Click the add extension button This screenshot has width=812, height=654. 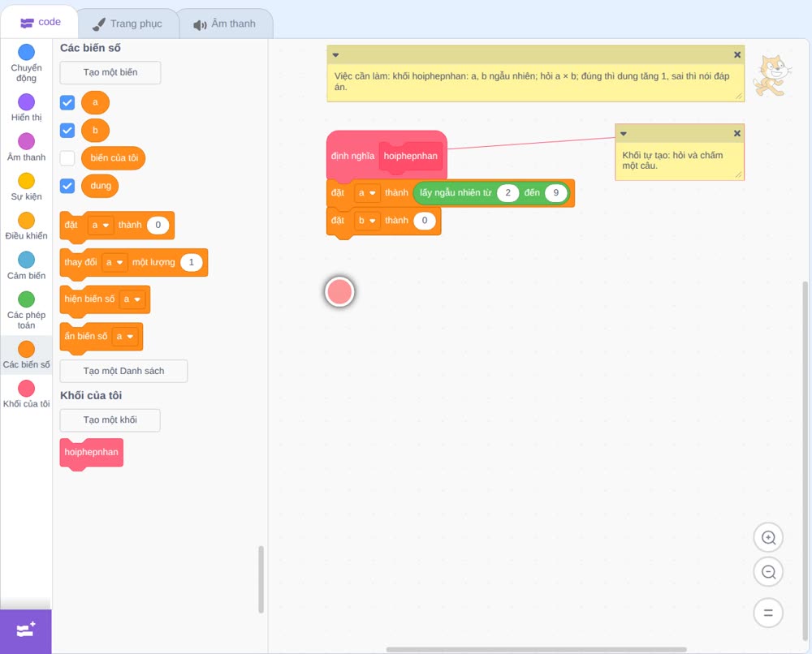(x=25, y=630)
